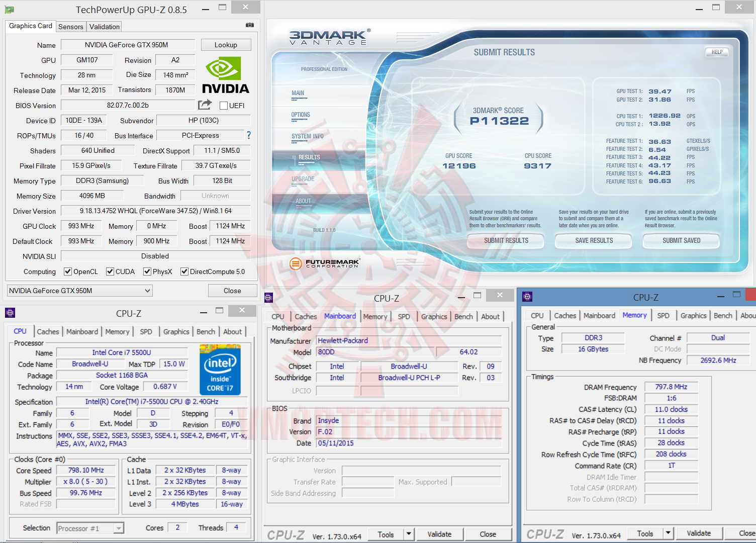
Task: Select the Graphics Card tab in GPU-Z
Action: (31, 26)
